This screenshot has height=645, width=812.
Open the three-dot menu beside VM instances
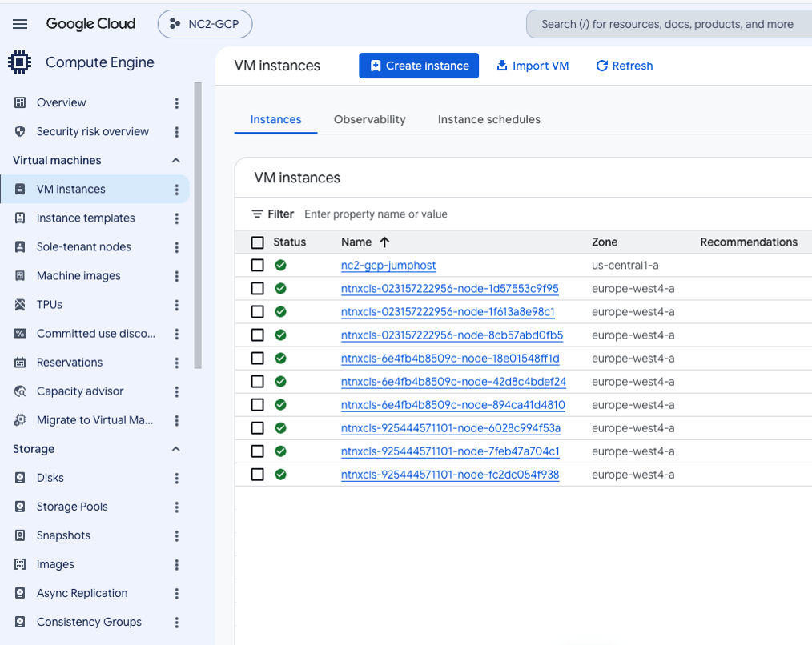(x=177, y=190)
